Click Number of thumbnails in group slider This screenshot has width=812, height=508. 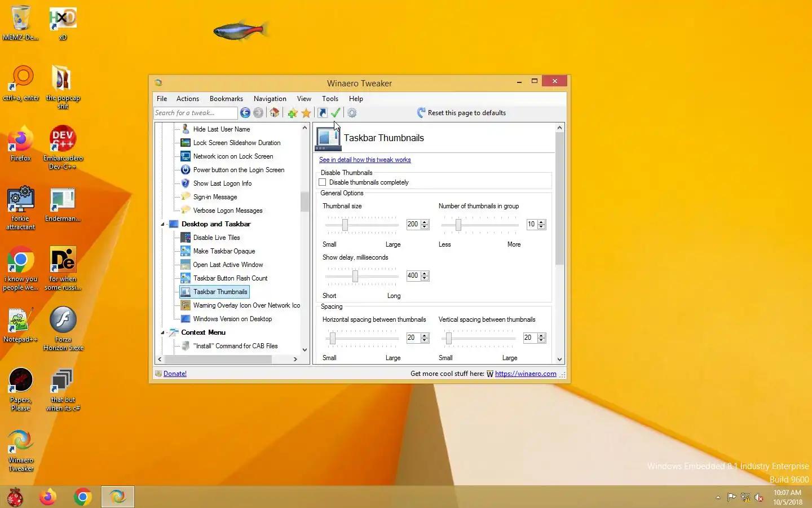(480, 225)
